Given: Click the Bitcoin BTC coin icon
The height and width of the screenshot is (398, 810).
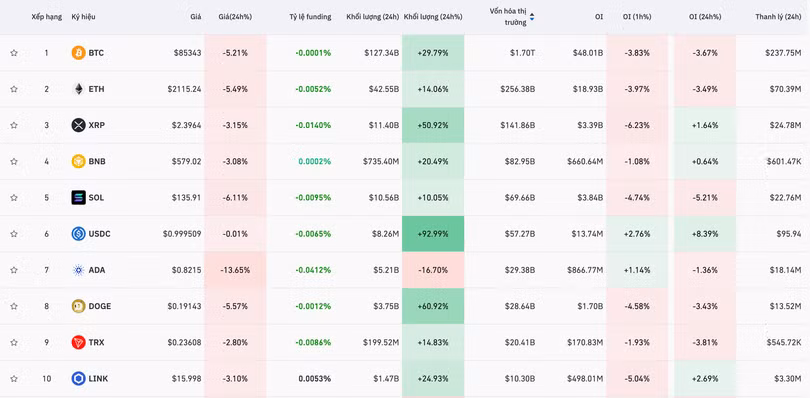Looking at the screenshot, I should coord(79,53).
